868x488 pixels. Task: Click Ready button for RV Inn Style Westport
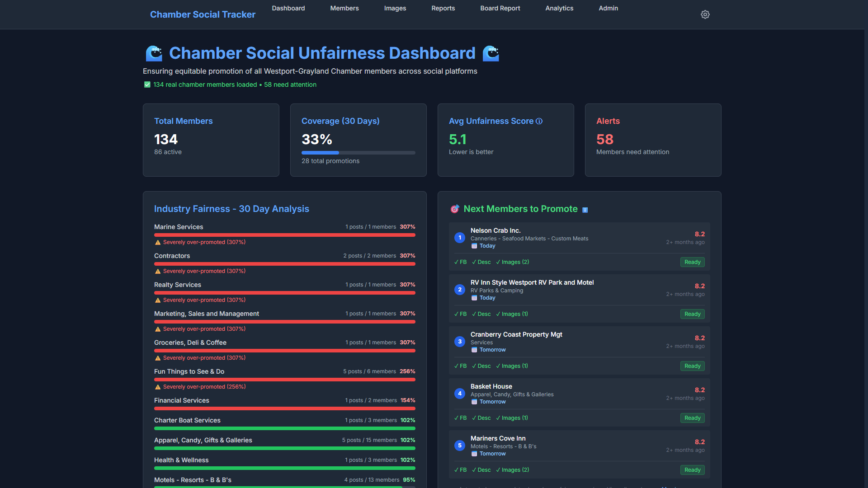pyautogui.click(x=693, y=314)
